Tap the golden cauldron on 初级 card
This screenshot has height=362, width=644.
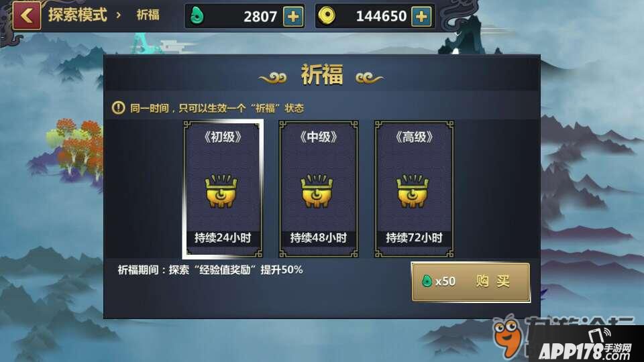[x=222, y=191]
